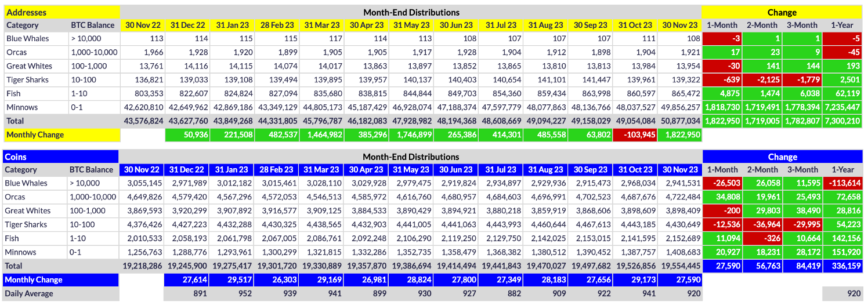Click the 31 Mar 23 column header in Coins table

[322, 170]
